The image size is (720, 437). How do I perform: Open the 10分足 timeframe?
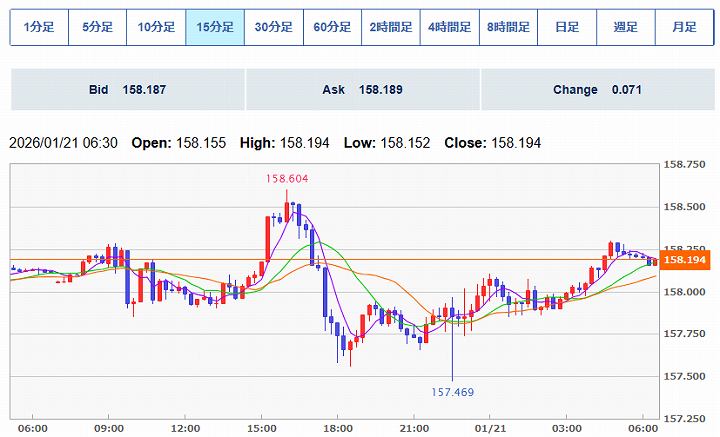156,27
